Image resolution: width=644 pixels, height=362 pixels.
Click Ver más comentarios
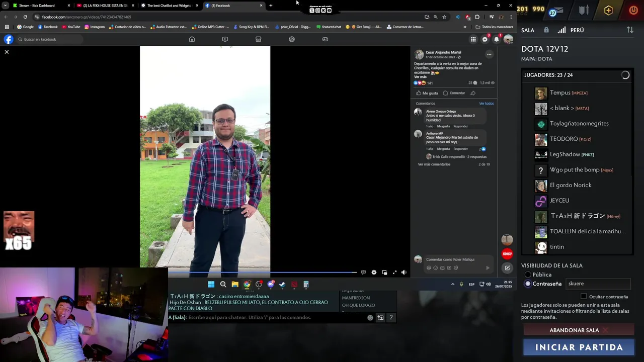coord(434,164)
